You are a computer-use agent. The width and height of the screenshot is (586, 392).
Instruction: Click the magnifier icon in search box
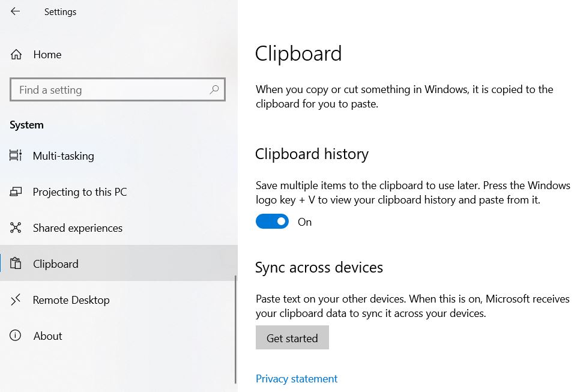pos(214,90)
